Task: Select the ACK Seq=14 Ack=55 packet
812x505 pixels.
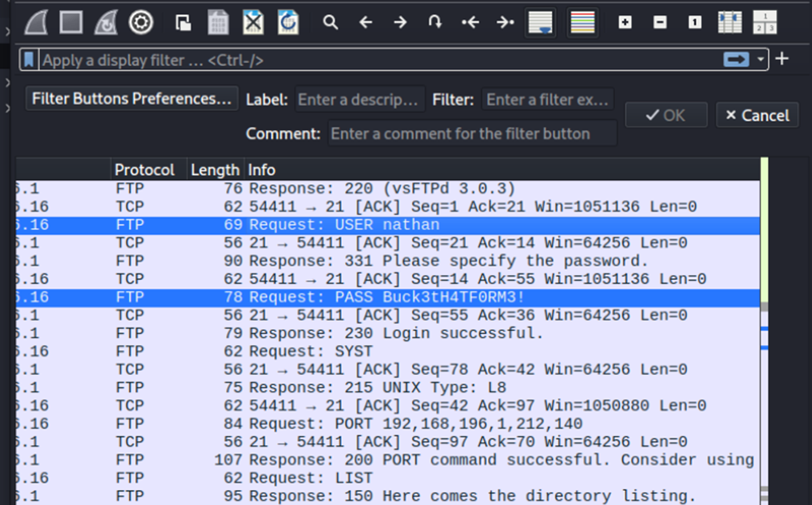Action: [x=388, y=279]
